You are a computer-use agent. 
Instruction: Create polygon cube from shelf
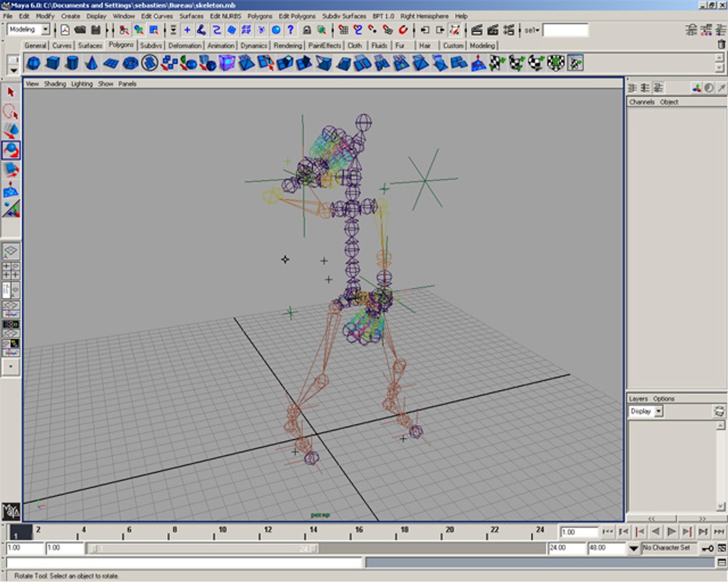click(53, 64)
